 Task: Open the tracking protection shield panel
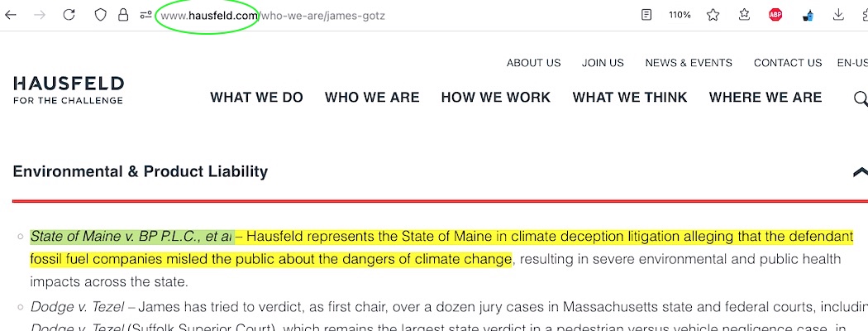coord(100,15)
